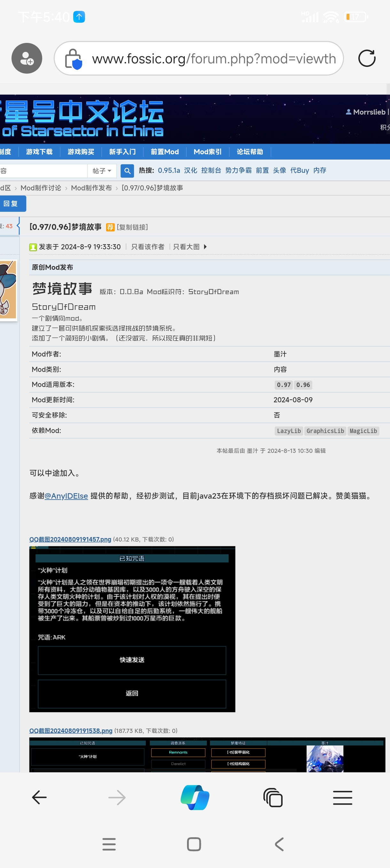Go back with the browser back arrow
Image resolution: width=390 pixels, height=868 pixels.
click(39, 797)
